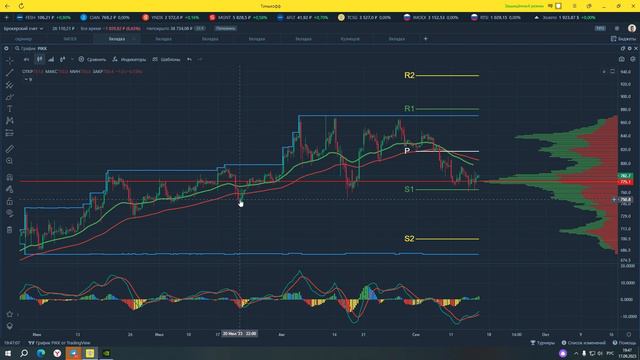Take a chart snapshot with camera
The height and width of the screenshot is (360, 640).
point(622,60)
